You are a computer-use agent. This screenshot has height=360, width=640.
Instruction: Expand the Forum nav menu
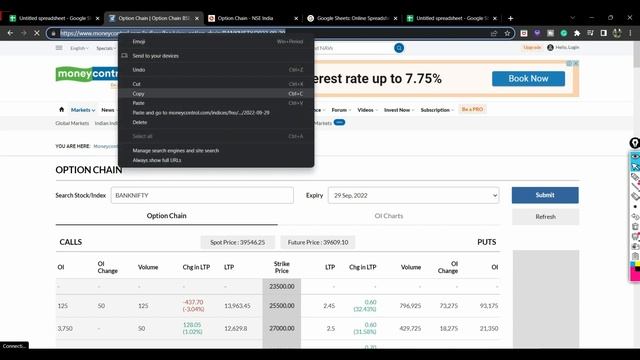coord(341,110)
